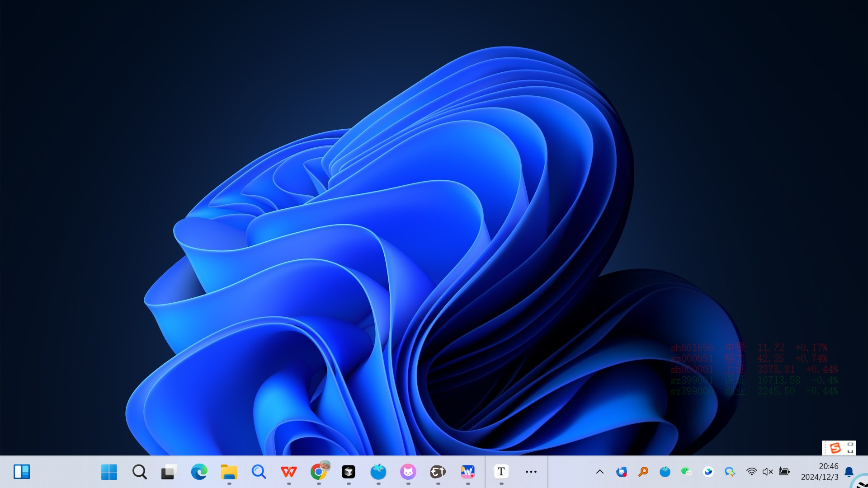Open the white-circle bird tray icon
Viewport: 868px width, 488px height.
click(708, 472)
